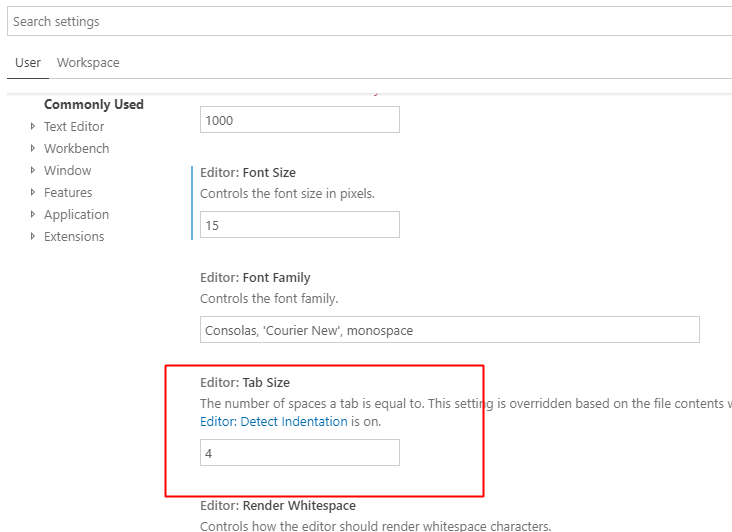Viewport: 732px width, 532px height.
Task: Click 'Controls the font family.' description
Action: tap(269, 299)
